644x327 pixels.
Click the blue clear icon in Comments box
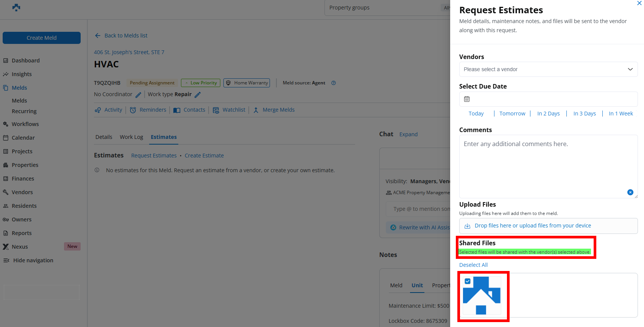(630, 192)
